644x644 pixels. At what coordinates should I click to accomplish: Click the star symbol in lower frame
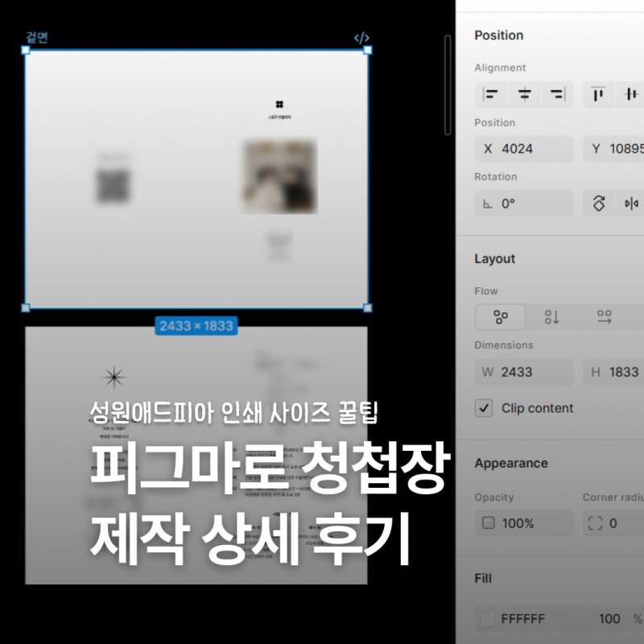pyautogui.click(x=114, y=377)
